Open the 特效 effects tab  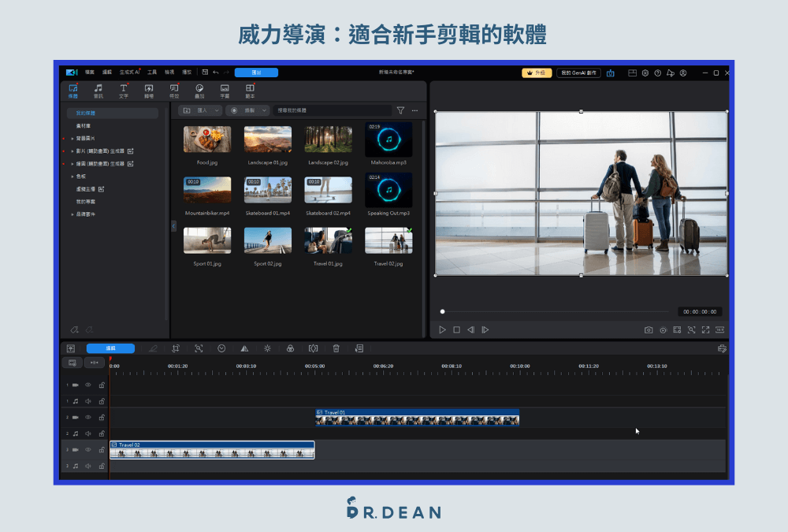click(x=174, y=91)
